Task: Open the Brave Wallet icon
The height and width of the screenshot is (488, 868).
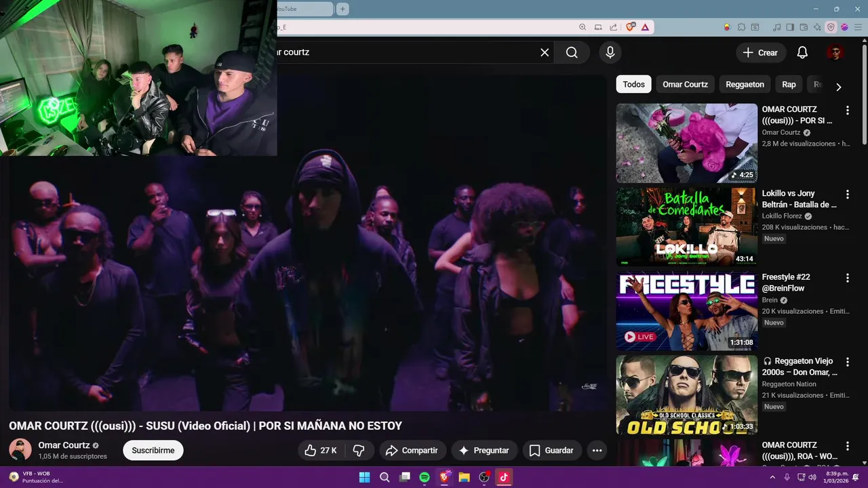Action: 804,27
